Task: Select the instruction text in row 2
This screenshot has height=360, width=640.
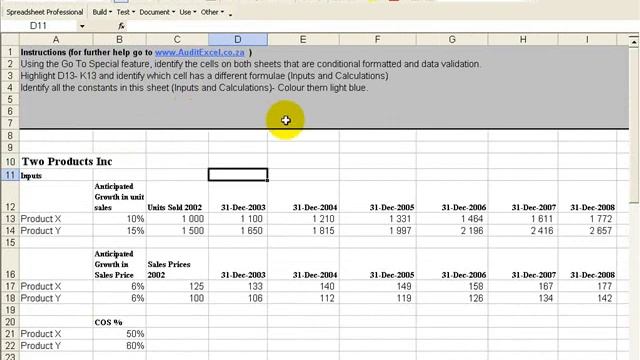Action: click(x=251, y=64)
